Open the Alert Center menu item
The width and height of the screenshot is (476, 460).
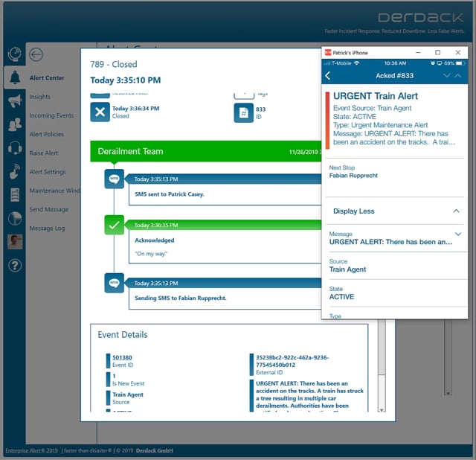[x=47, y=77]
